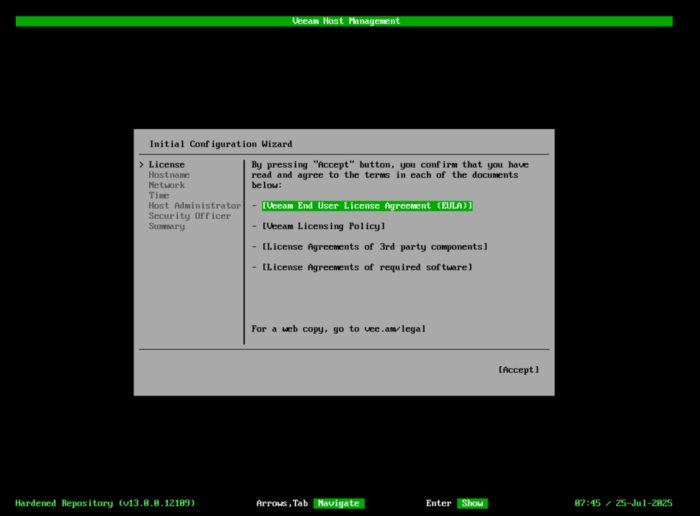Select the Security Officer wizard step
The image size is (700, 516).
point(190,216)
